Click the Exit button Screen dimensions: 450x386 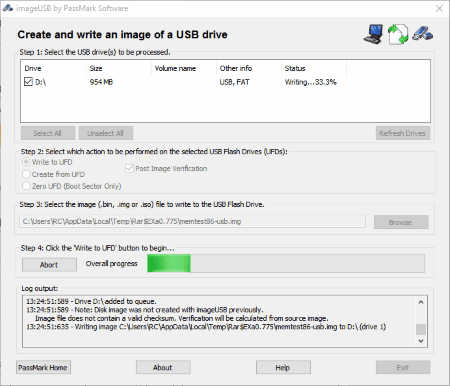403,367
